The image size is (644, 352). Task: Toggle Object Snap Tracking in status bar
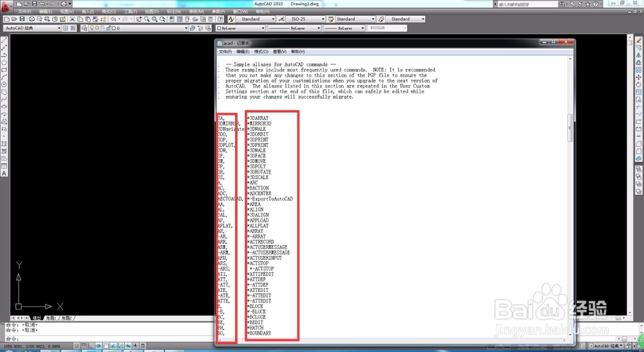(x=113, y=346)
